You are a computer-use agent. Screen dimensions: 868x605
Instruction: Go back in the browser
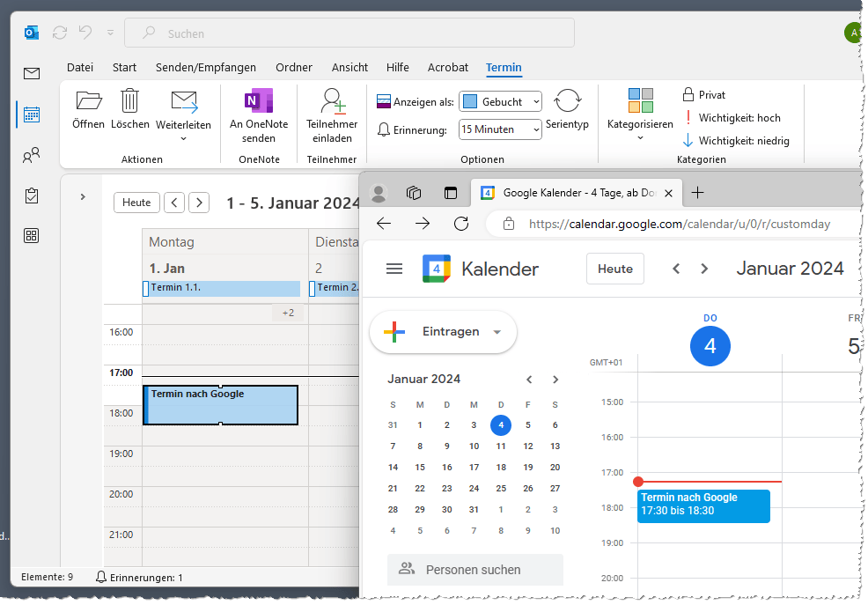tap(384, 224)
